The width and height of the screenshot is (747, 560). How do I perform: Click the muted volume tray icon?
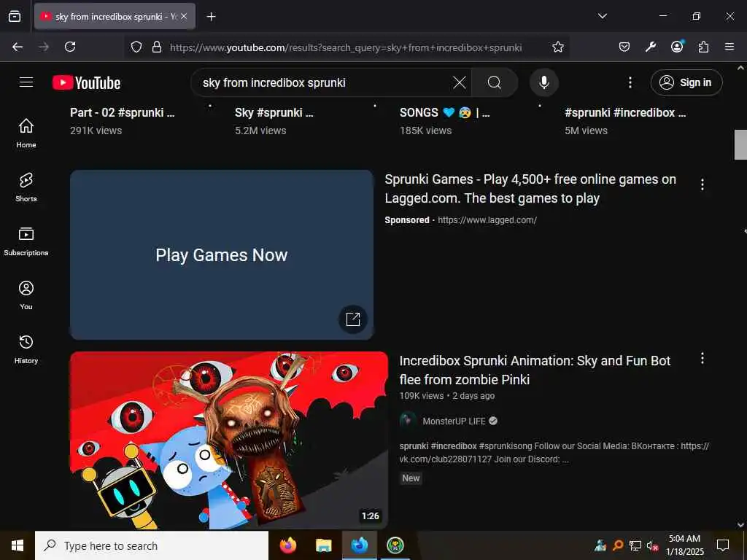[x=652, y=545]
